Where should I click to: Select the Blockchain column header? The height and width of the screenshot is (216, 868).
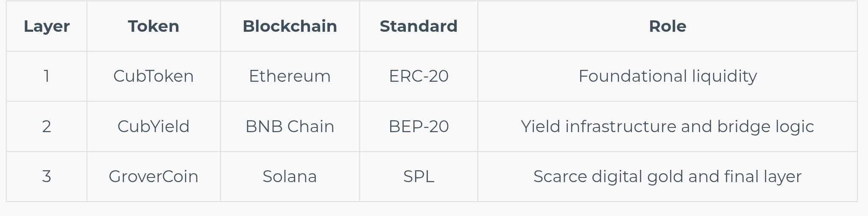point(290,26)
